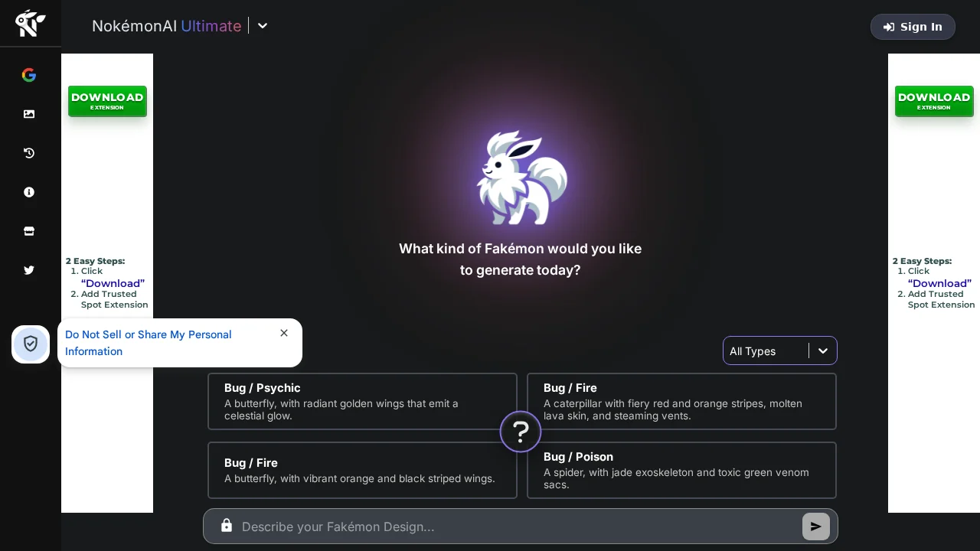Select the Bug / Poison spider suggestion

pyautogui.click(x=681, y=470)
